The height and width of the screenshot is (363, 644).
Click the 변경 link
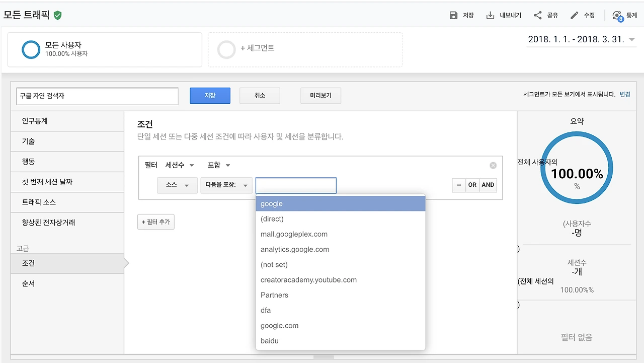click(625, 94)
